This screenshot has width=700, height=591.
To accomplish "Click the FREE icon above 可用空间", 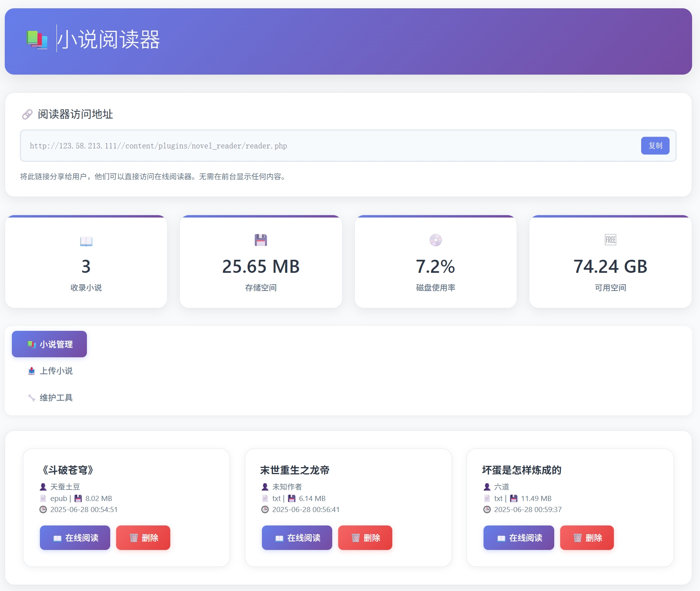I will pyautogui.click(x=610, y=240).
